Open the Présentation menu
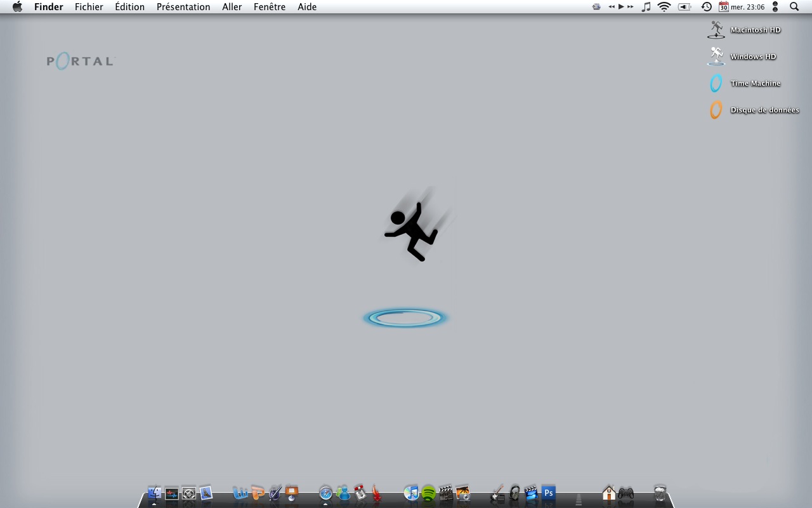The image size is (812, 508). (183, 7)
